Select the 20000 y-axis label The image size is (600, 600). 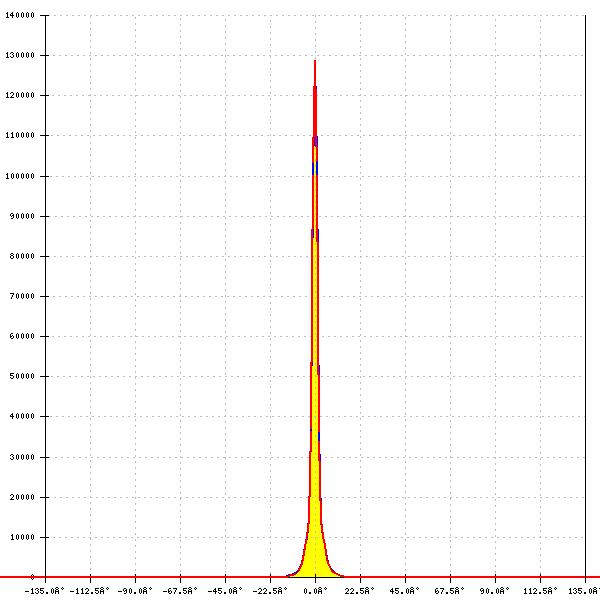[22, 497]
